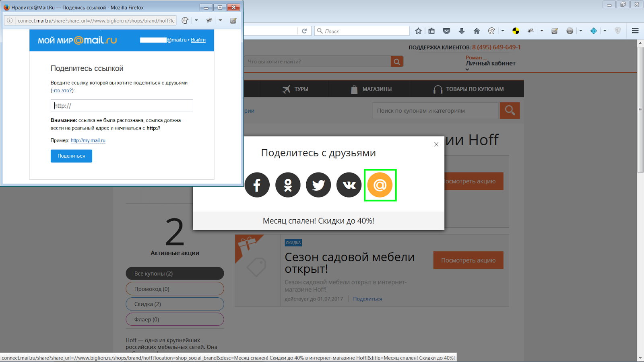Open crosshair addon dropdown arrow
Viewport: 644px width, 362px height.
coord(605,31)
